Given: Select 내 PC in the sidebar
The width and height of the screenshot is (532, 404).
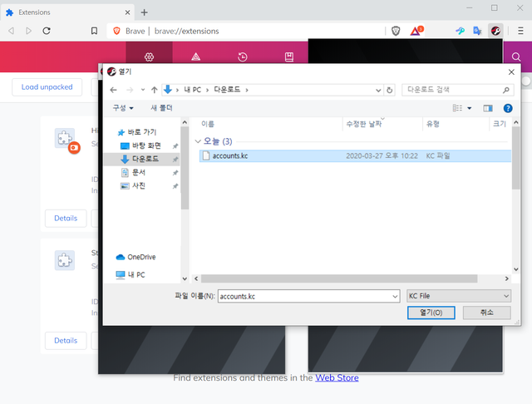Looking at the screenshot, I should click(131, 275).
